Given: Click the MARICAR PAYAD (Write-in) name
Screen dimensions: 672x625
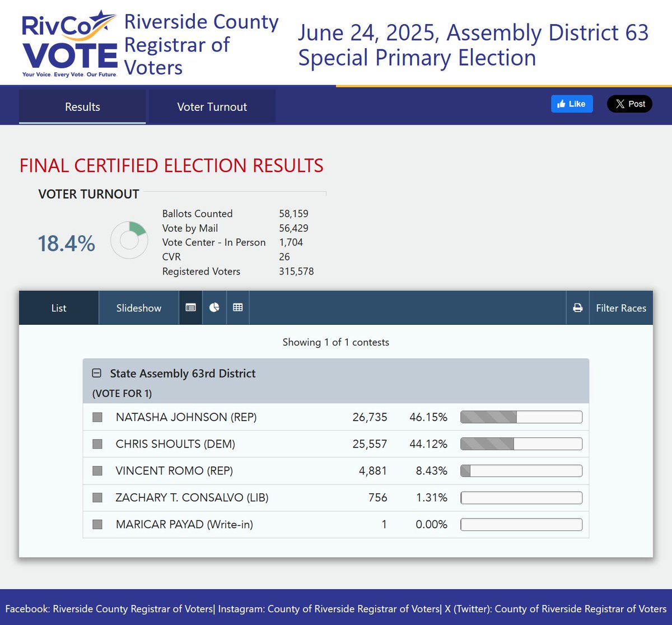Looking at the screenshot, I should [x=184, y=525].
